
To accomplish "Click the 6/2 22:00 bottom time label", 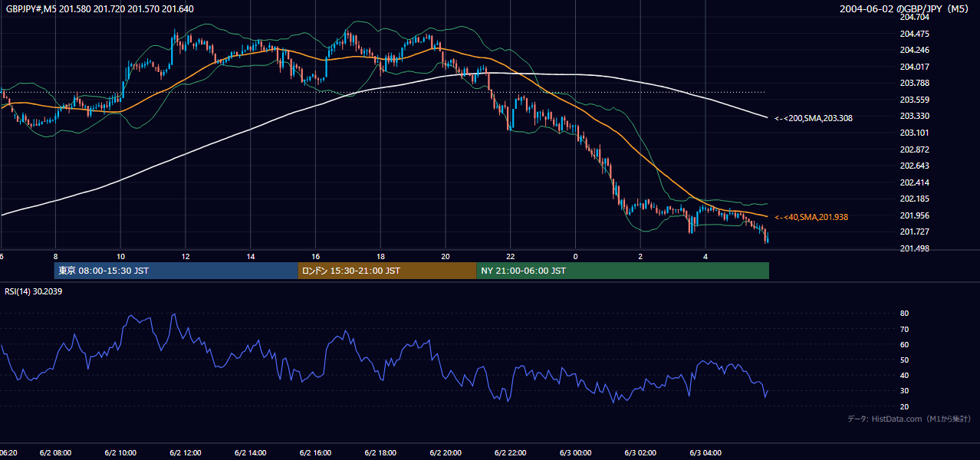I will click(511, 453).
